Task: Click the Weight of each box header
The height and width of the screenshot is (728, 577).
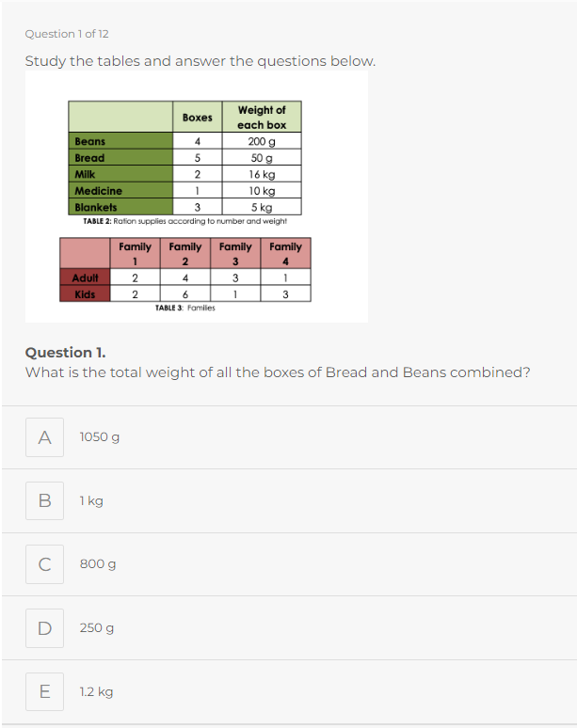Action: pos(262,117)
